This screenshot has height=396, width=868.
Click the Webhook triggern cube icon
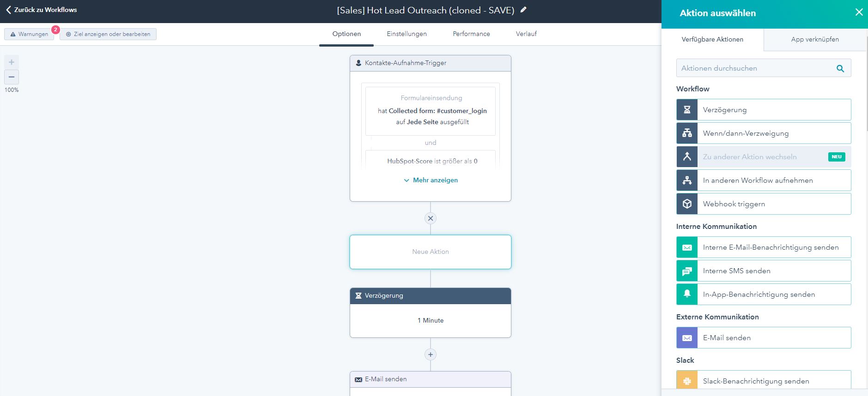pyautogui.click(x=687, y=204)
